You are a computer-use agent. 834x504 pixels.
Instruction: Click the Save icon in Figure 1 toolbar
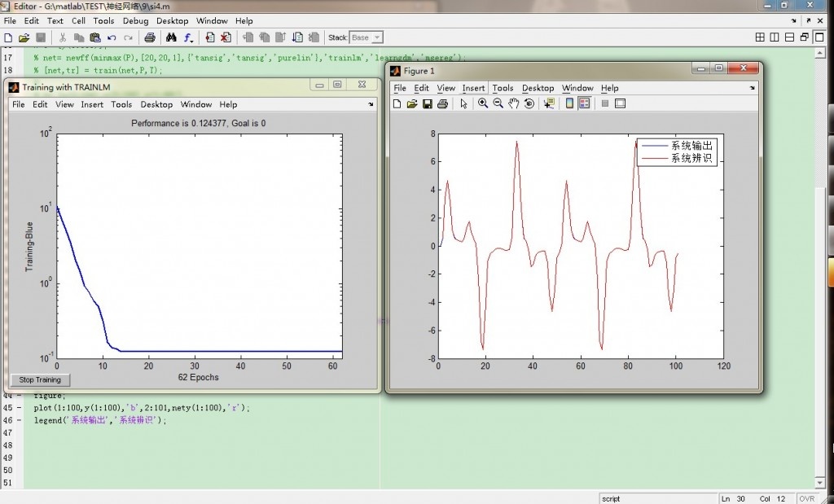[428, 103]
